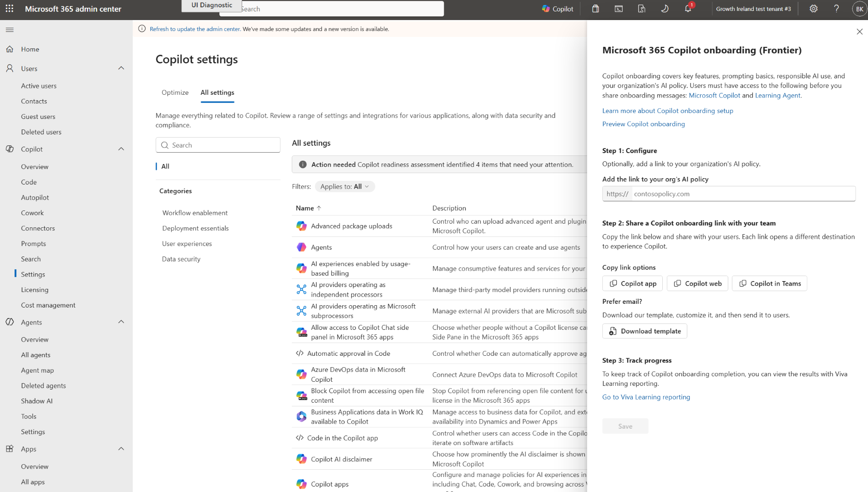
Task: Switch to the Optimize tab
Action: tap(175, 92)
